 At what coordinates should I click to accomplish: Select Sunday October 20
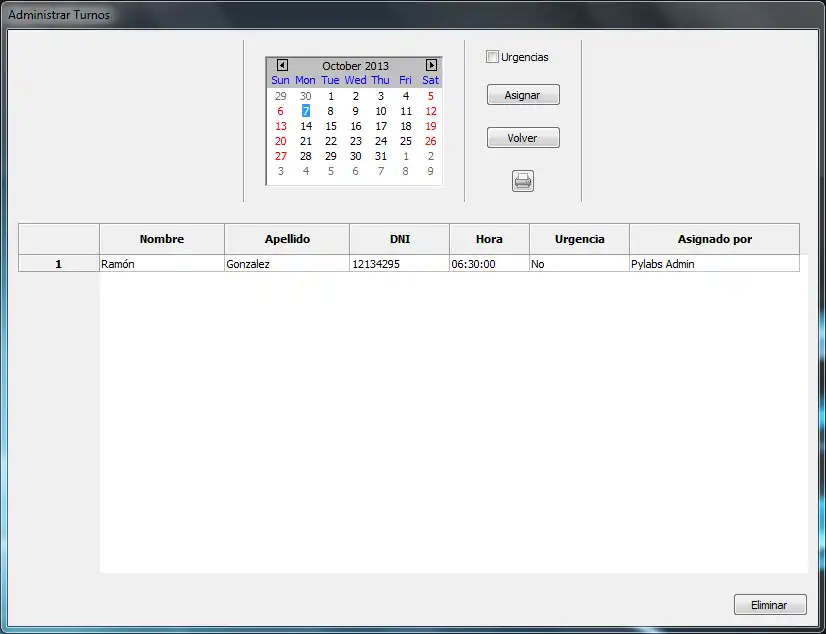pyautogui.click(x=281, y=141)
